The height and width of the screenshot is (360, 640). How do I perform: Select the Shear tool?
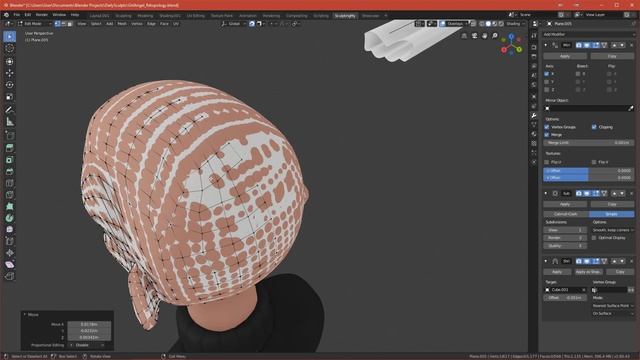pos(10,264)
